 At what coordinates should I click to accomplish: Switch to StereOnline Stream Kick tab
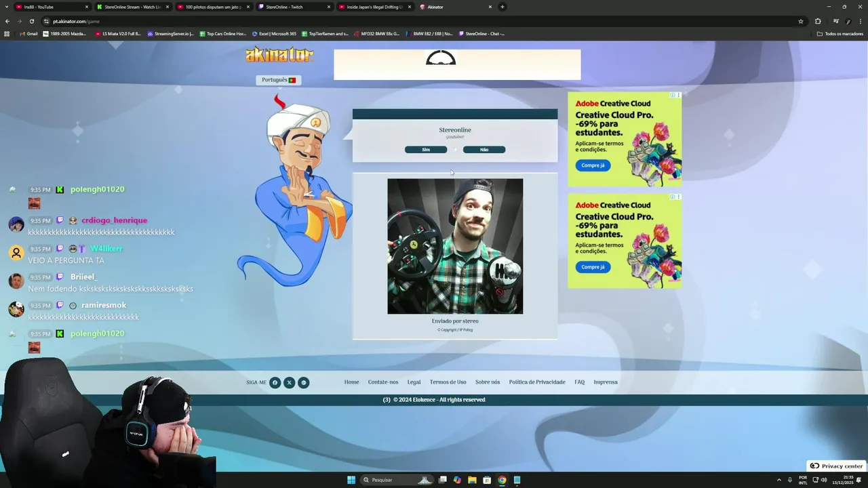132,7
